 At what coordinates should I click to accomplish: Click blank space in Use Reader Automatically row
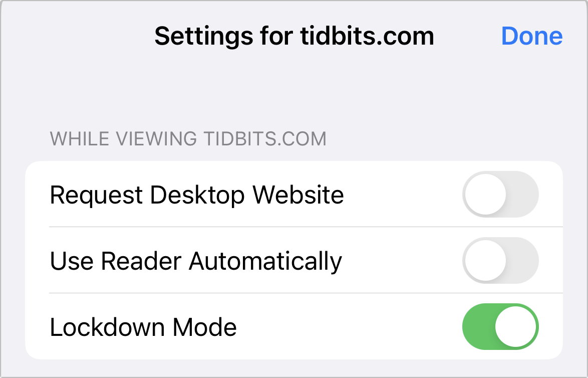click(402, 260)
